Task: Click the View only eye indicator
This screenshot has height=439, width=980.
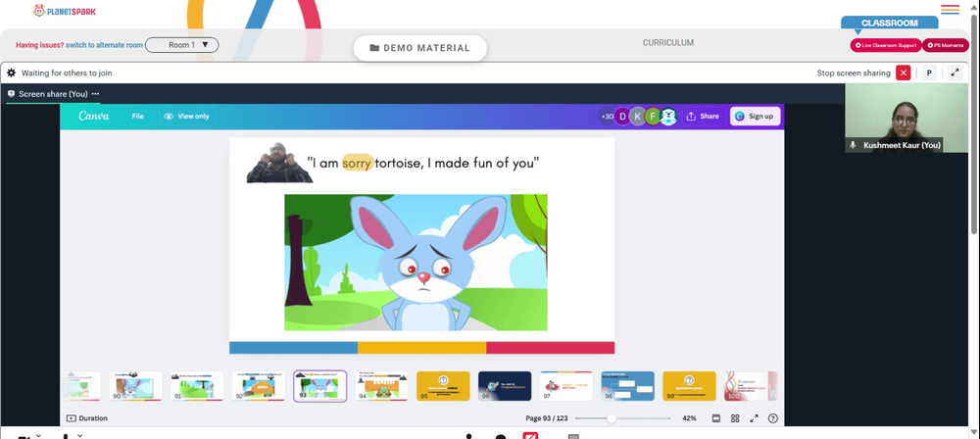Action: (186, 117)
